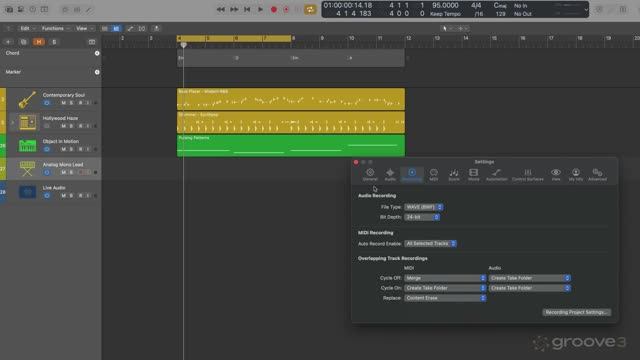The width and height of the screenshot is (640, 360).
Task: Open the MIDI pane in Settings
Action: (x=433, y=175)
